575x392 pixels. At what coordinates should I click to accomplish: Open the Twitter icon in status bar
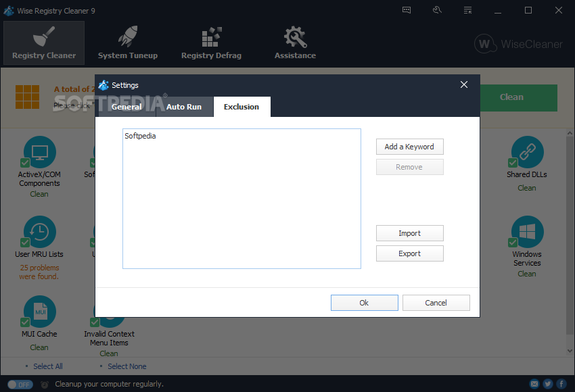(548, 384)
